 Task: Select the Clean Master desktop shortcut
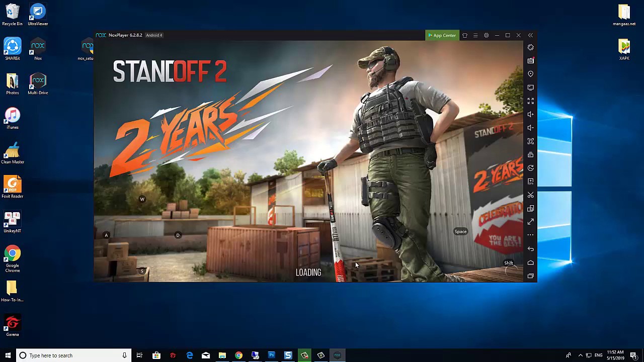coord(12,153)
